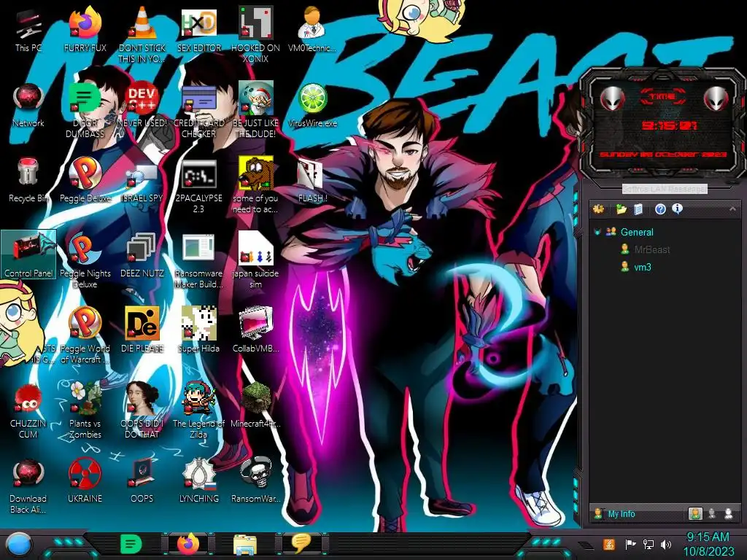Screen dimensions: 747x560
Task: Open the HxD hex editor shortcut
Action: (199, 29)
